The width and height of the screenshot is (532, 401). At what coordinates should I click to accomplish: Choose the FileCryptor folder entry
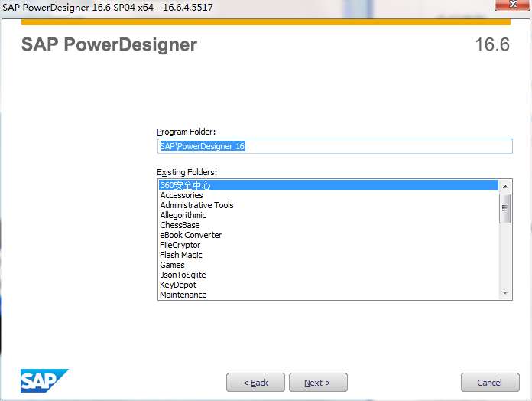tap(180, 245)
